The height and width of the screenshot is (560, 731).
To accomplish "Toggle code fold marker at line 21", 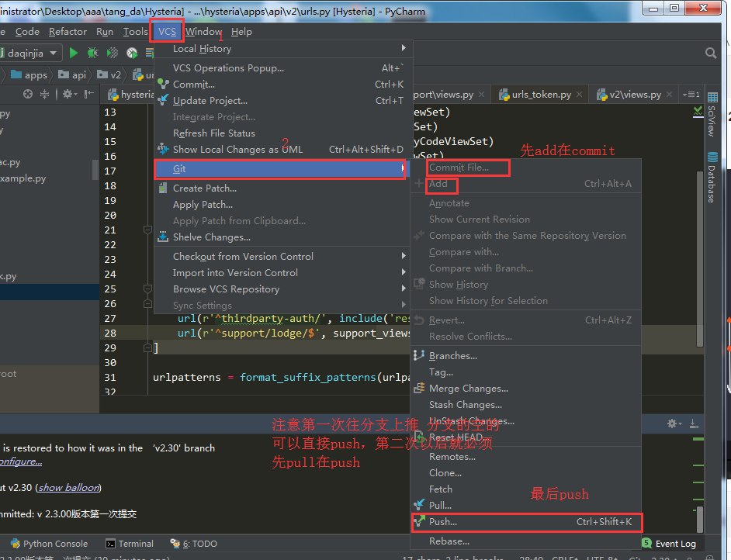I will tap(147, 230).
